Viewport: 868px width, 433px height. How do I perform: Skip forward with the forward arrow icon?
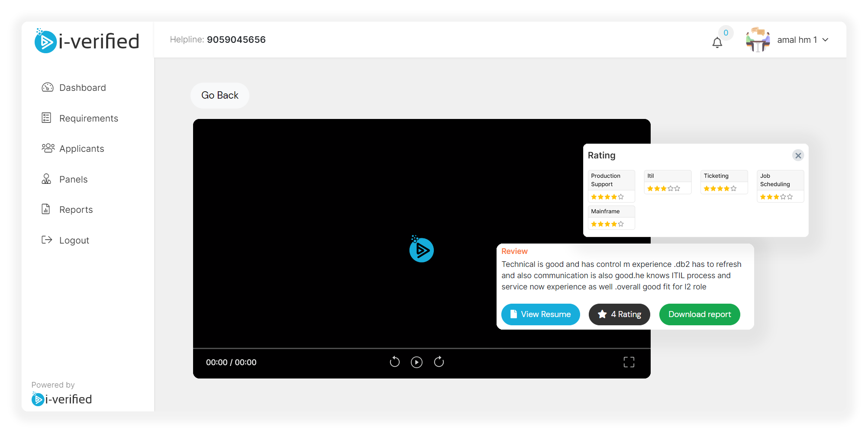(439, 362)
